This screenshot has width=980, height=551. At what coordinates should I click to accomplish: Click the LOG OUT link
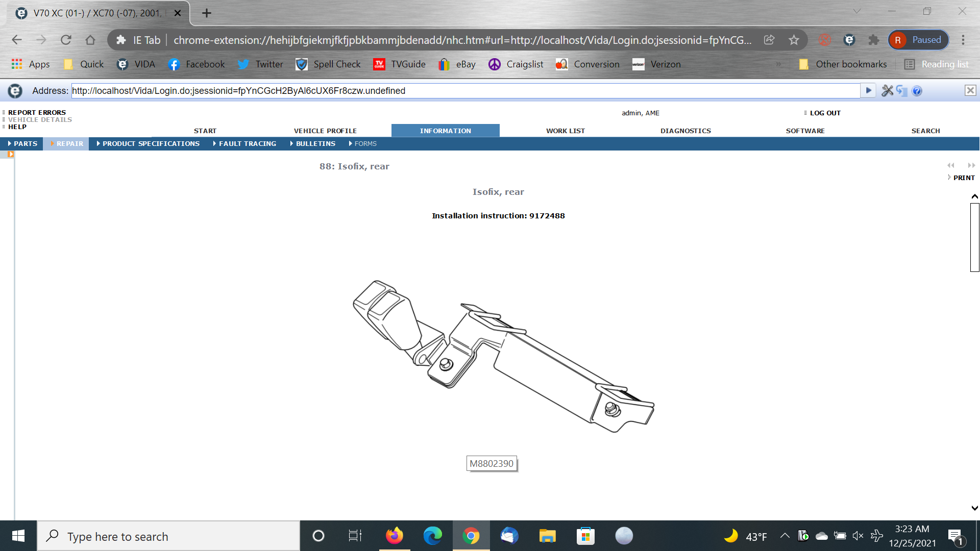825,113
